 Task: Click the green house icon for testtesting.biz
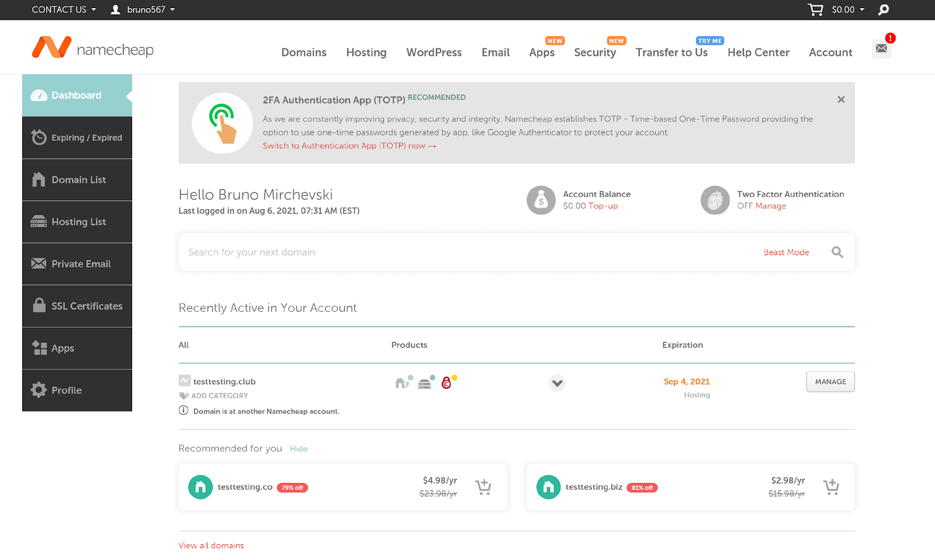(548, 487)
